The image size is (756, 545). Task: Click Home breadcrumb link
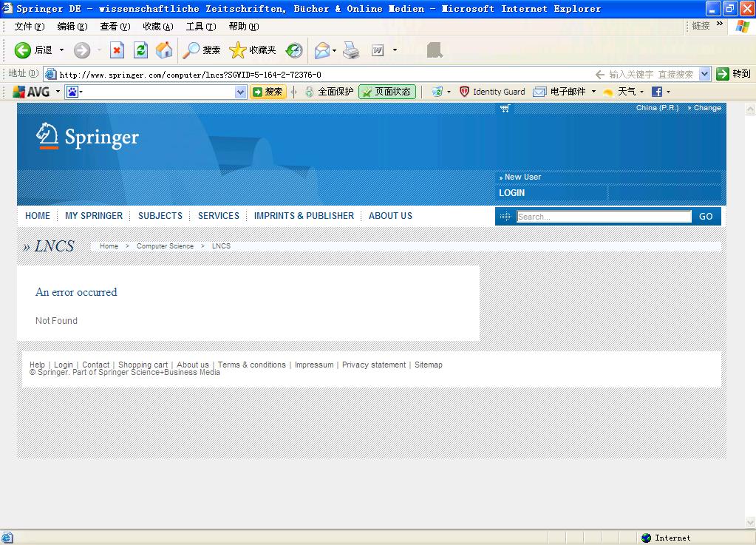[109, 246]
